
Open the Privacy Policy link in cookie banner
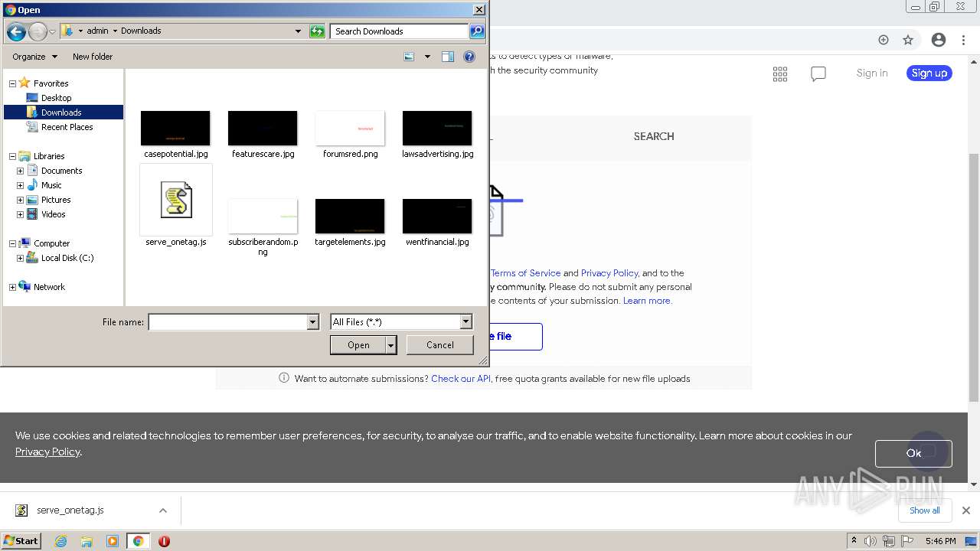pyautogui.click(x=47, y=452)
